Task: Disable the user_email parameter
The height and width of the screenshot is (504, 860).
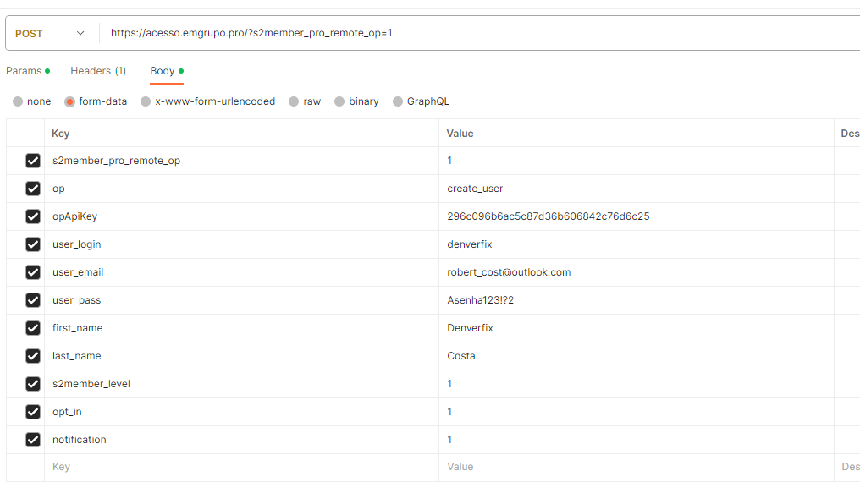Action: pos(32,272)
